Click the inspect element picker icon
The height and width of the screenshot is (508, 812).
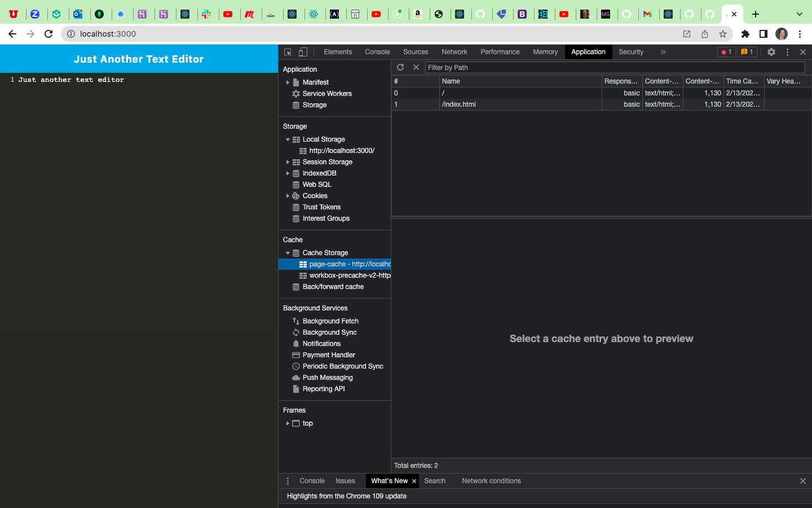[288, 52]
